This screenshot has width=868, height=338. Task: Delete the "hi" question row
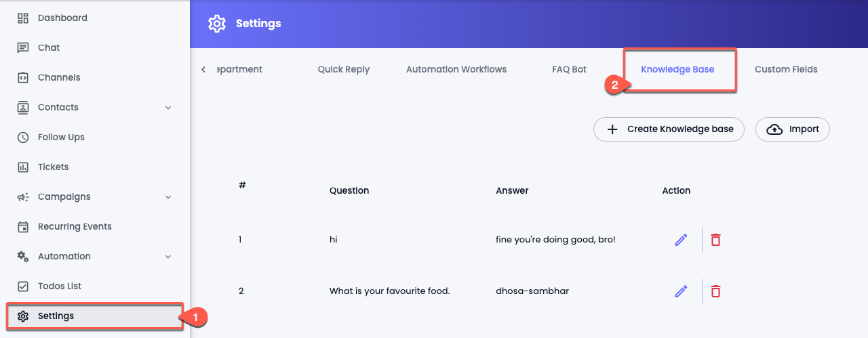[715, 240]
